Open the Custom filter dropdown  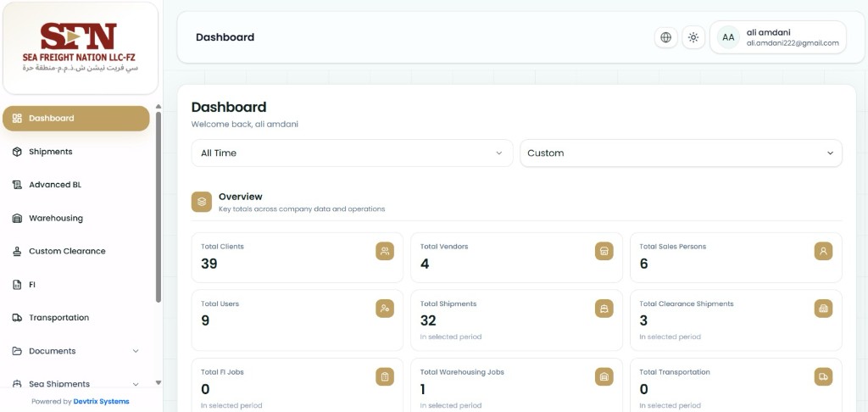681,153
